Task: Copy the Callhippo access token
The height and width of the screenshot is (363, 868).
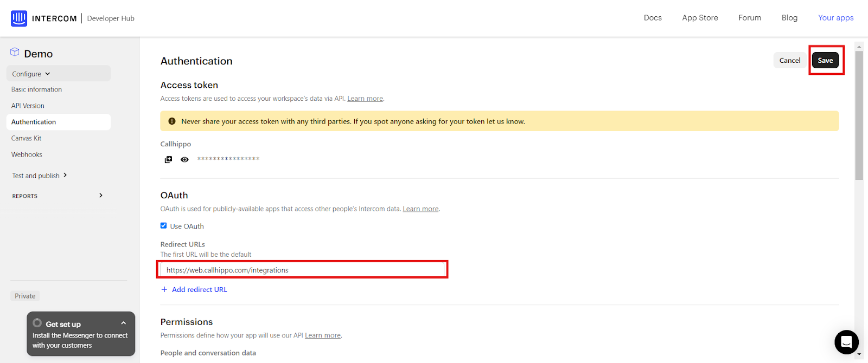Action: pyautogui.click(x=168, y=159)
